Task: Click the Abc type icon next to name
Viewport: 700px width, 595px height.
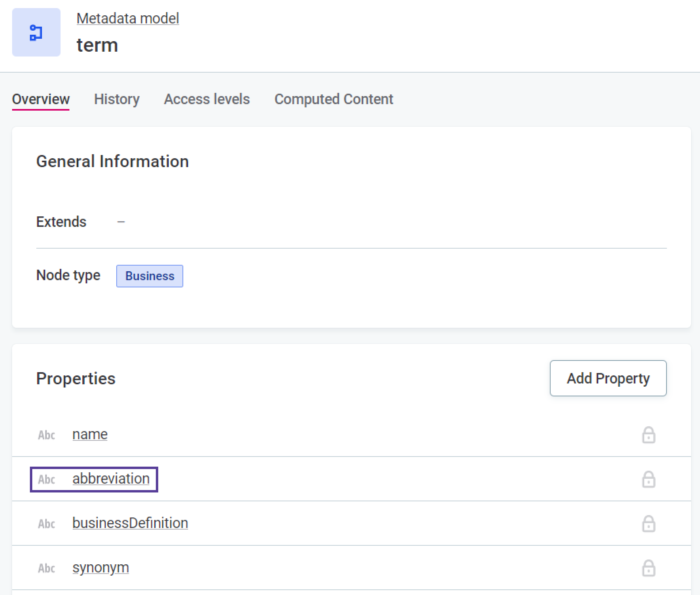Action: point(46,435)
